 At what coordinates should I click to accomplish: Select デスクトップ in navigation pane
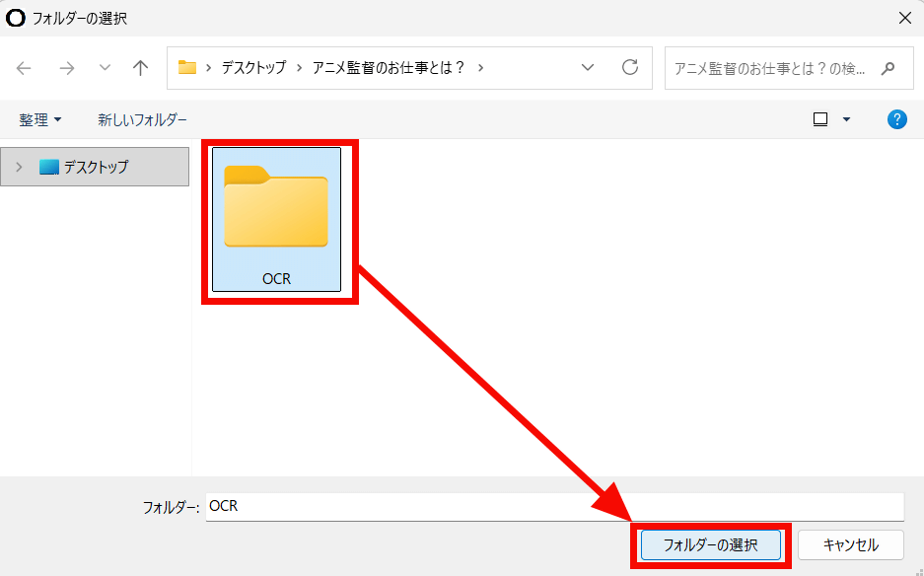95,167
